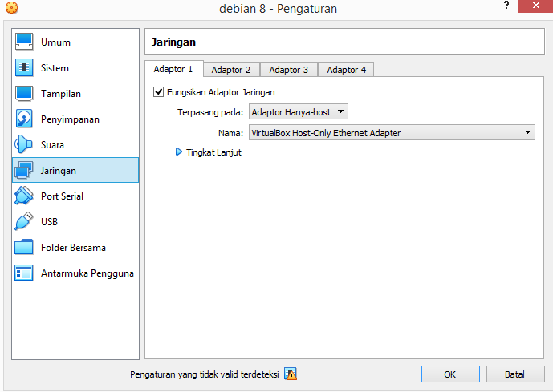Select Umum settings category label
Viewport: 553px width, 392px height.
[55, 42]
